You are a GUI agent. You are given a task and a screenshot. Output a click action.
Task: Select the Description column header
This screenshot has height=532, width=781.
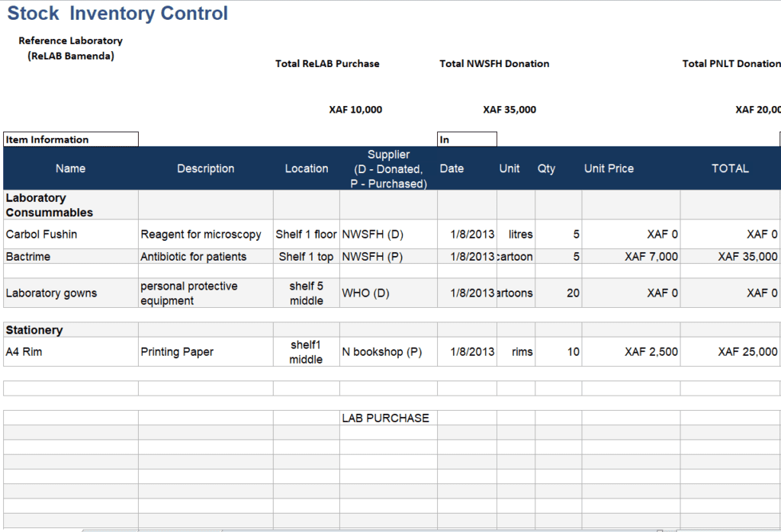206,168
